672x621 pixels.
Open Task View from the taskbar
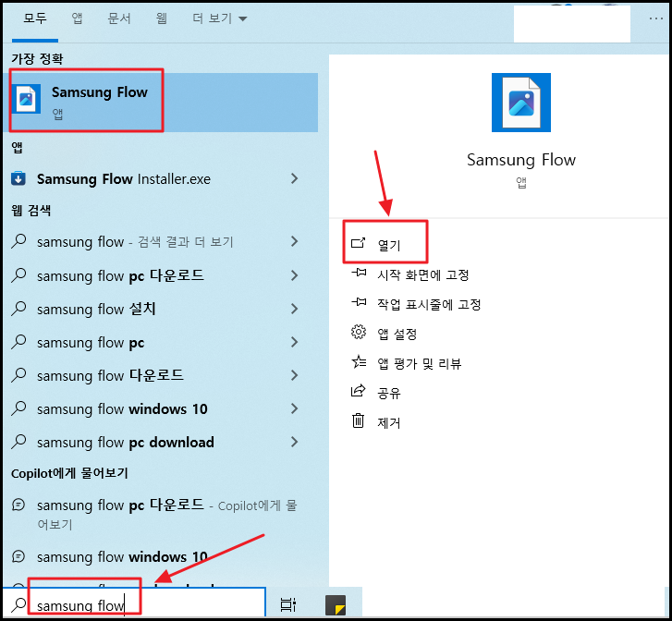click(288, 604)
